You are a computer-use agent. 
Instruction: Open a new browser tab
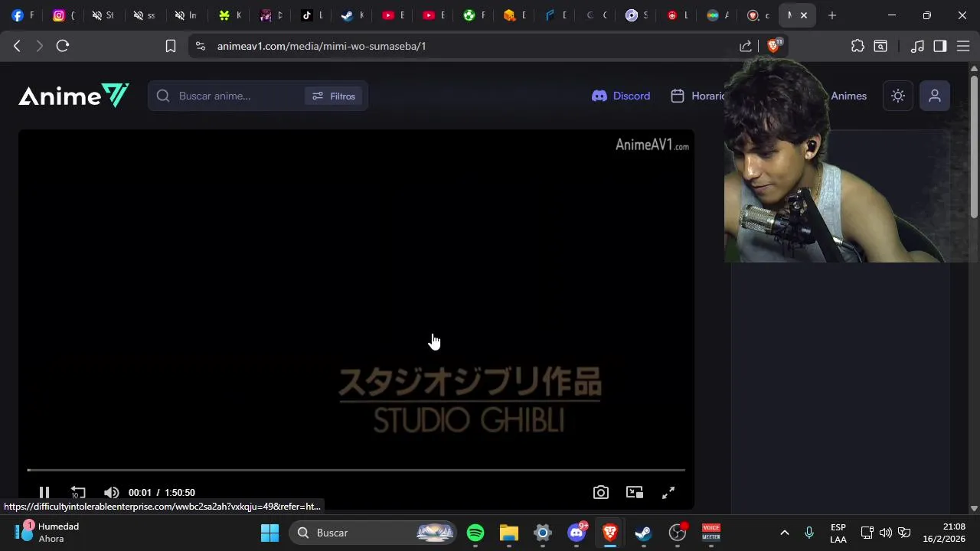[832, 15]
